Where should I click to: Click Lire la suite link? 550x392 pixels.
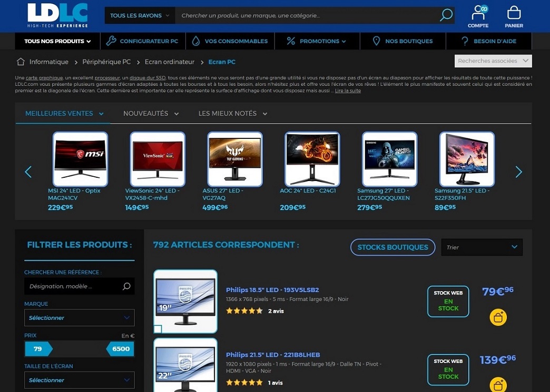348,91
